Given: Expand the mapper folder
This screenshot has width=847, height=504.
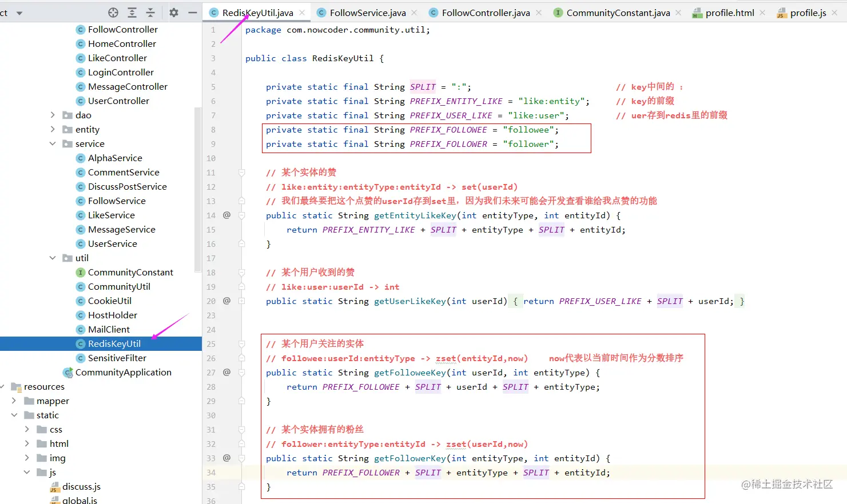Looking at the screenshot, I should tap(14, 401).
